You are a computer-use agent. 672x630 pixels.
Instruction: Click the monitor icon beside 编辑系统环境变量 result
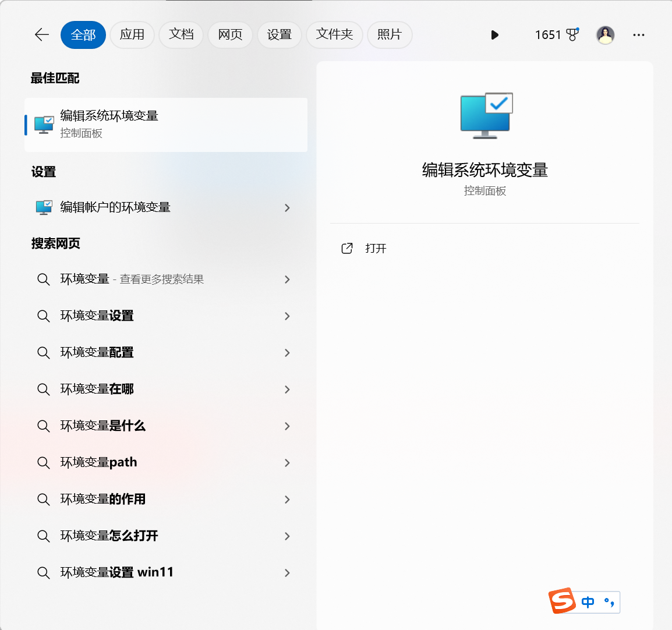[44, 125]
